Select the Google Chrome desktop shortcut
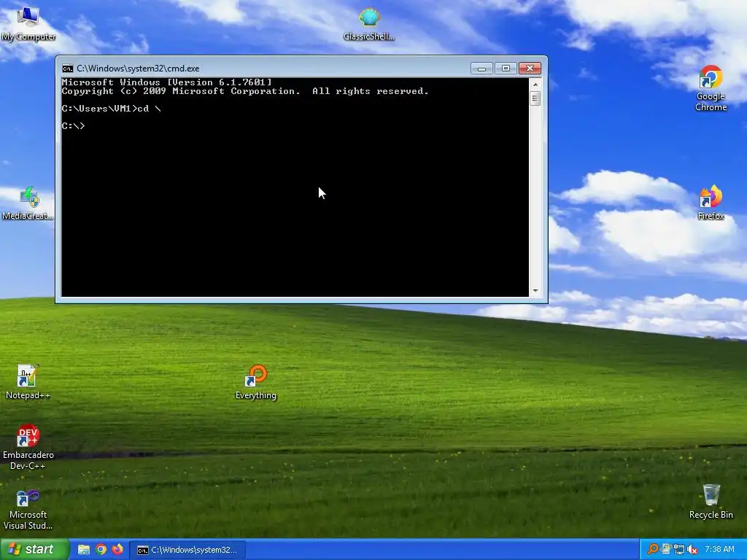 coord(711,88)
